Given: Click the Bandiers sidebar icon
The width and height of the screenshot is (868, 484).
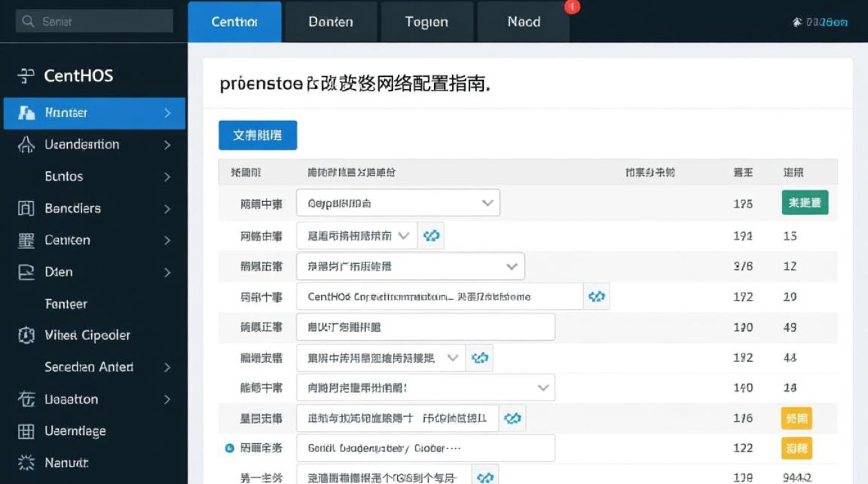Looking at the screenshot, I should [26, 208].
